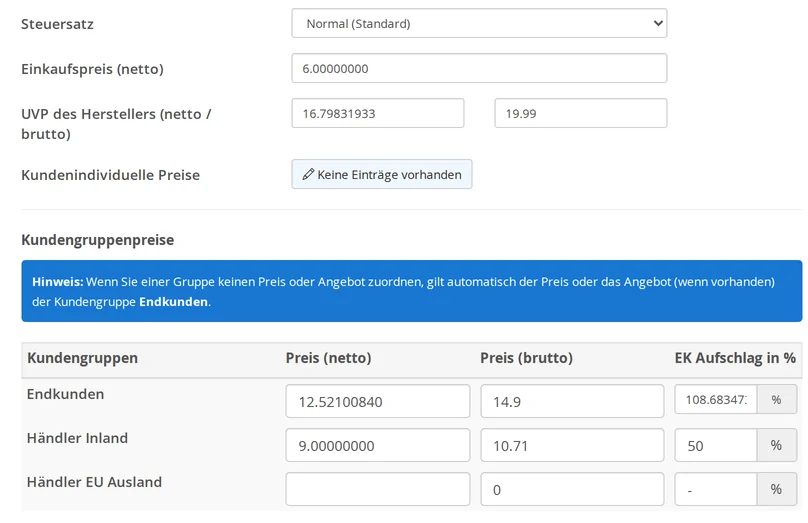
Task: Click the Endkunden row label
Action: (65, 394)
